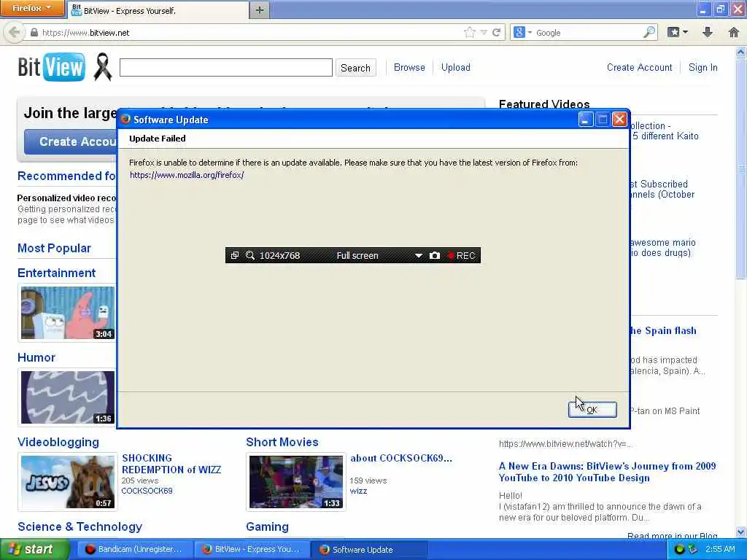Open the 1:33 Short Movies video thumbnail

coord(296,482)
